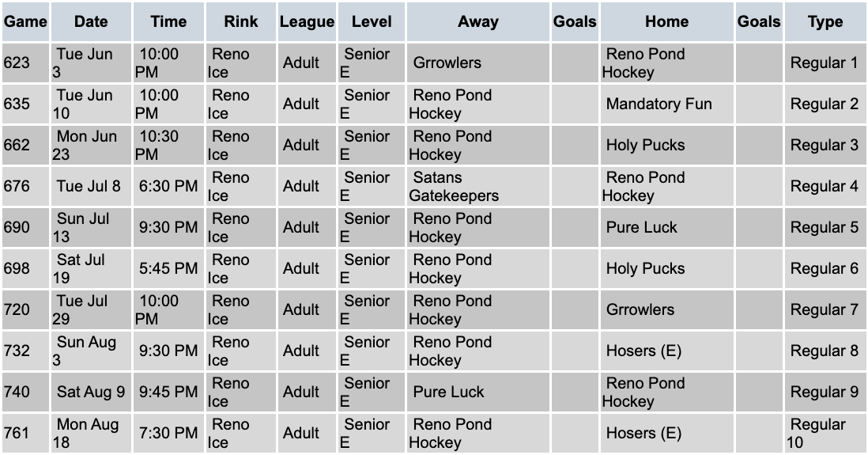Select the Home column header
Screen dimensions: 868x455
666,22
